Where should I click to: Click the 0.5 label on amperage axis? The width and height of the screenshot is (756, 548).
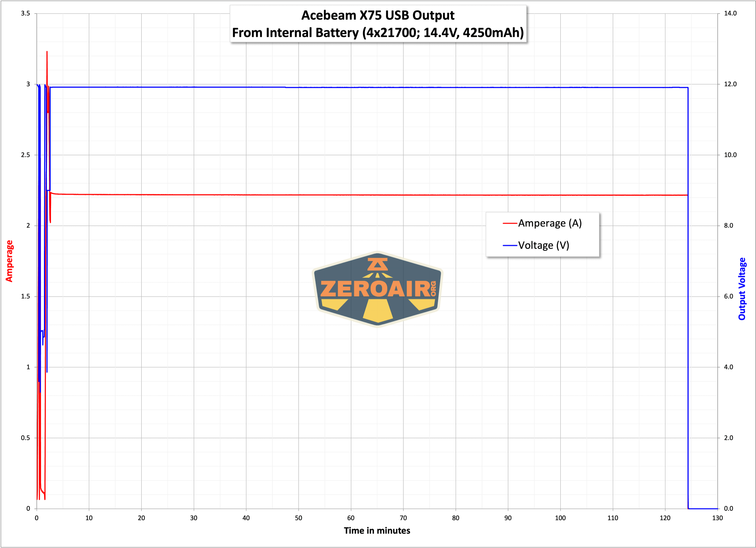[25, 438]
